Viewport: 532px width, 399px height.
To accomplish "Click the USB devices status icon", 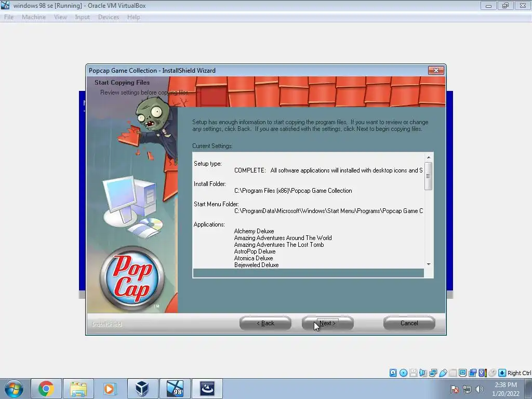I will tap(443, 373).
